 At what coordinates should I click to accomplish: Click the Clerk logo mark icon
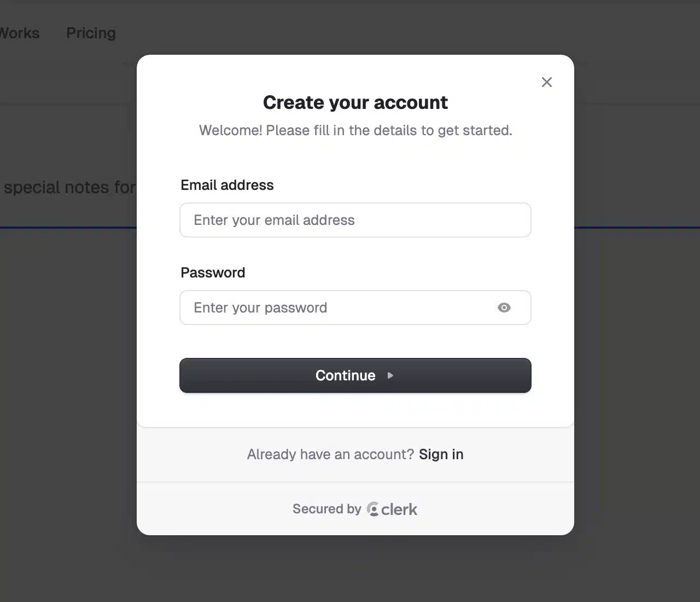click(x=373, y=509)
